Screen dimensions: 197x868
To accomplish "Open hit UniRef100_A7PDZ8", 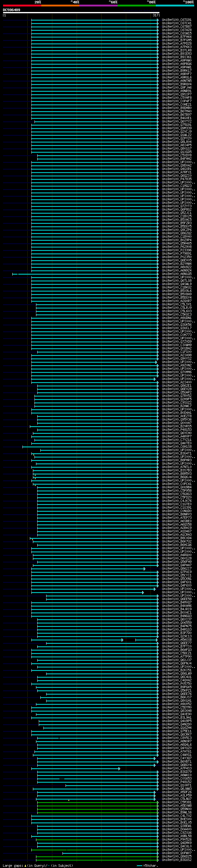I will [176, 43].
